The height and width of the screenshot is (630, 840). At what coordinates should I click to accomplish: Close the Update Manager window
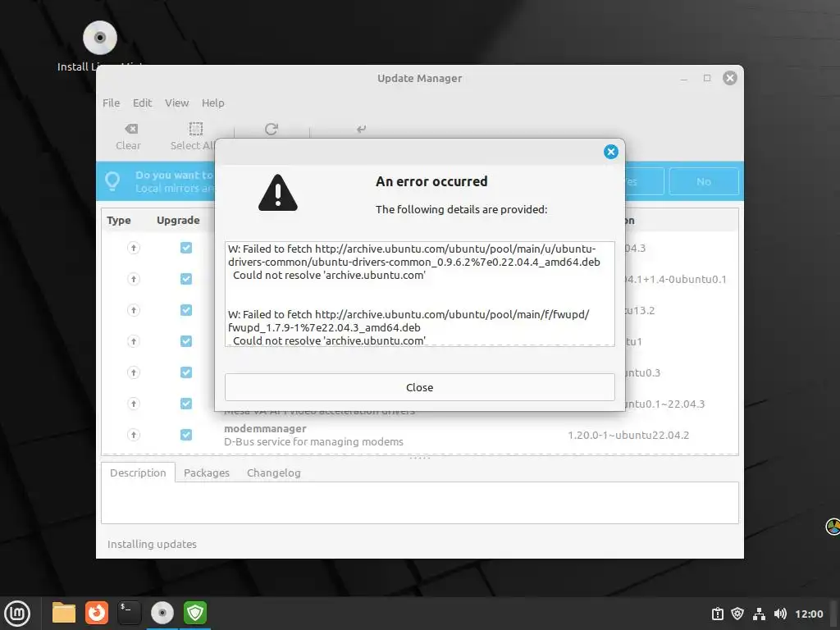(x=729, y=78)
